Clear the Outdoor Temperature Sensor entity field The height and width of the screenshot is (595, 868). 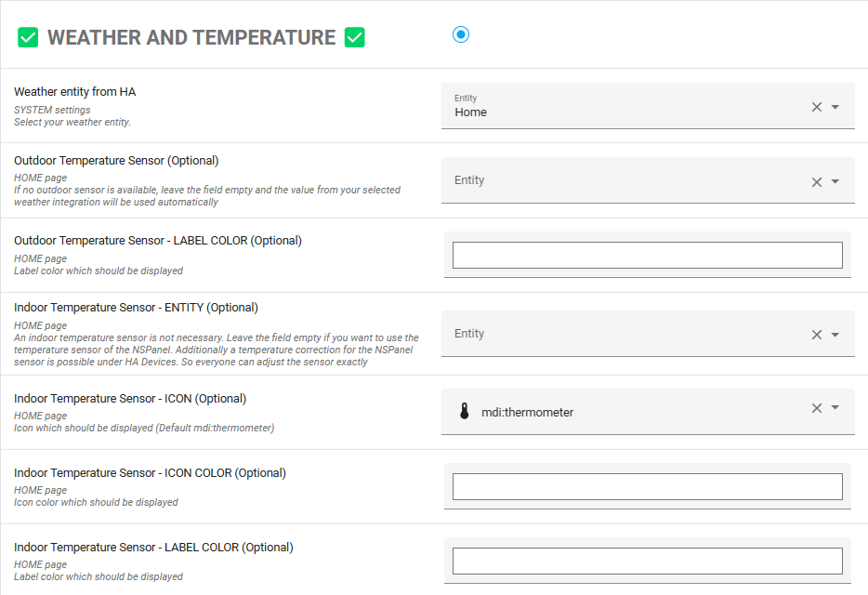pyautogui.click(x=817, y=181)
